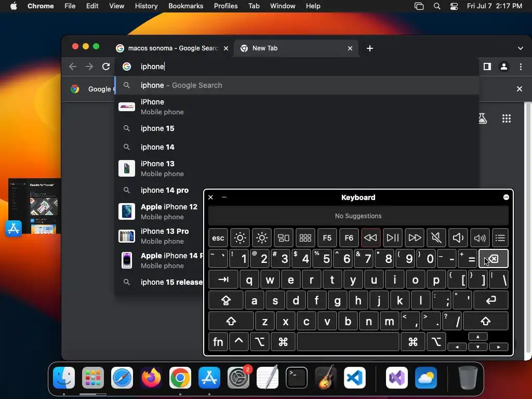Switch to the New Tab tab
The width and height of the screenshot is (532, 399).
click(296, 48)
